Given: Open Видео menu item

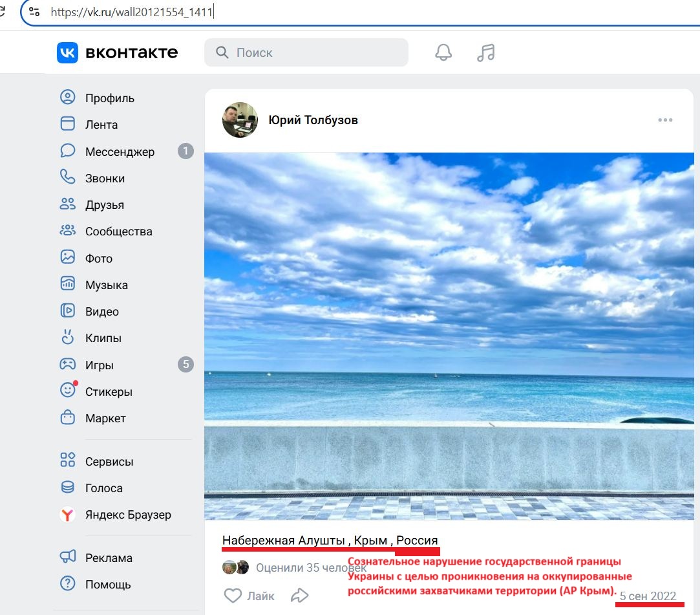Looking at the screenshot, I should (x=101, y=312).
